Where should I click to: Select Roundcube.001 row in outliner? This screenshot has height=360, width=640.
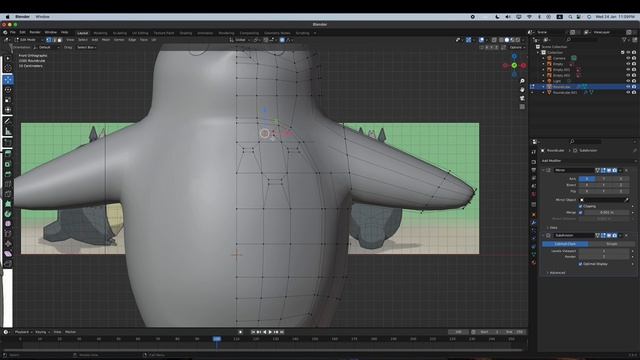click(x=584, y=92)
